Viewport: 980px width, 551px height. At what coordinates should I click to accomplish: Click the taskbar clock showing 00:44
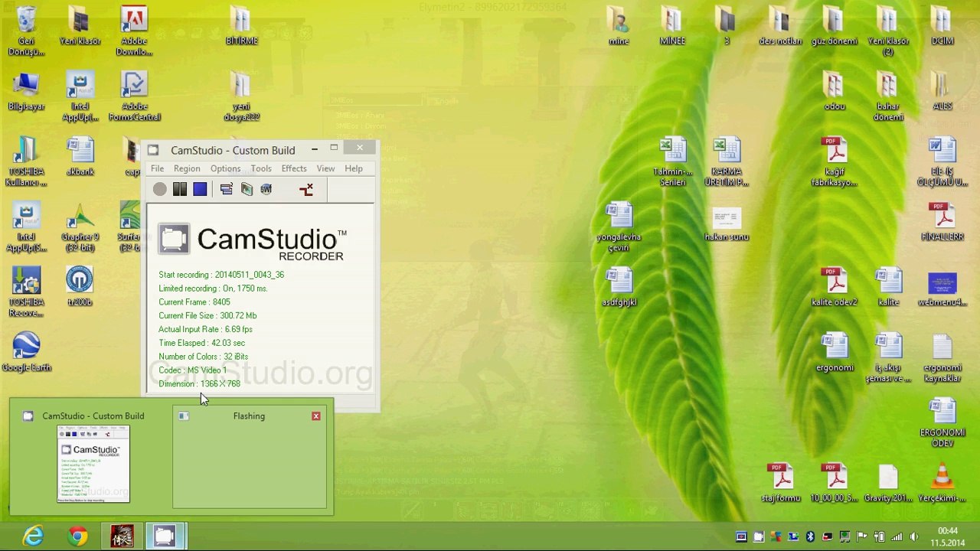tap(947, 536)
